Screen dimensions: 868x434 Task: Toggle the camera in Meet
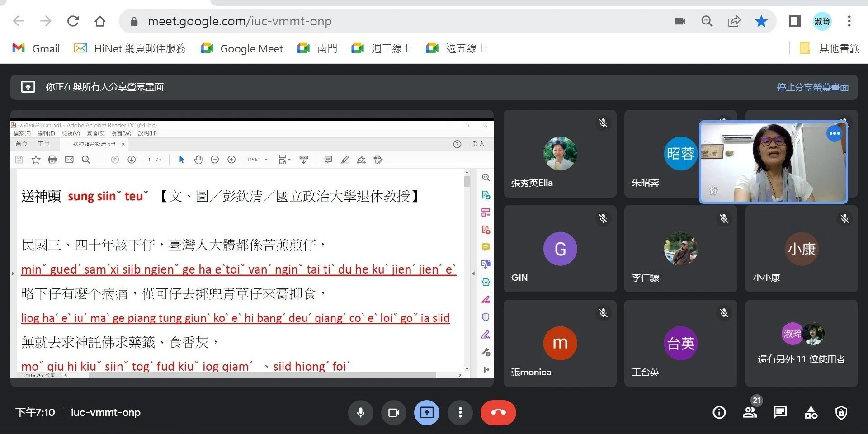click(394, 413)
